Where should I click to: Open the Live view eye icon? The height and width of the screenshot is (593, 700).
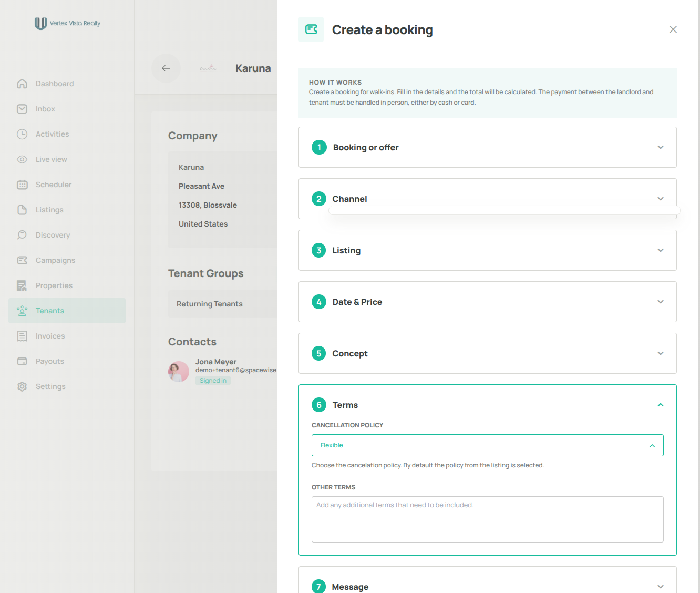22,159
